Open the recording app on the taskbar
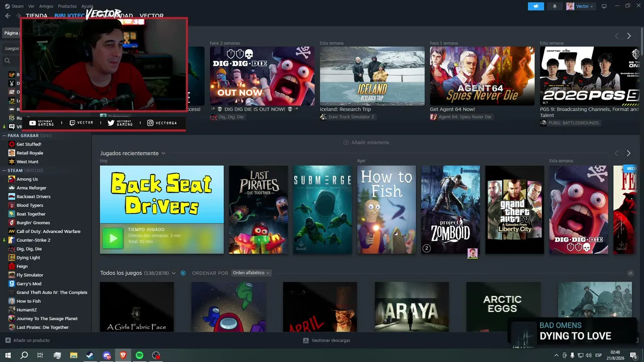The image size is (644, 362). (x=156, y=355)
